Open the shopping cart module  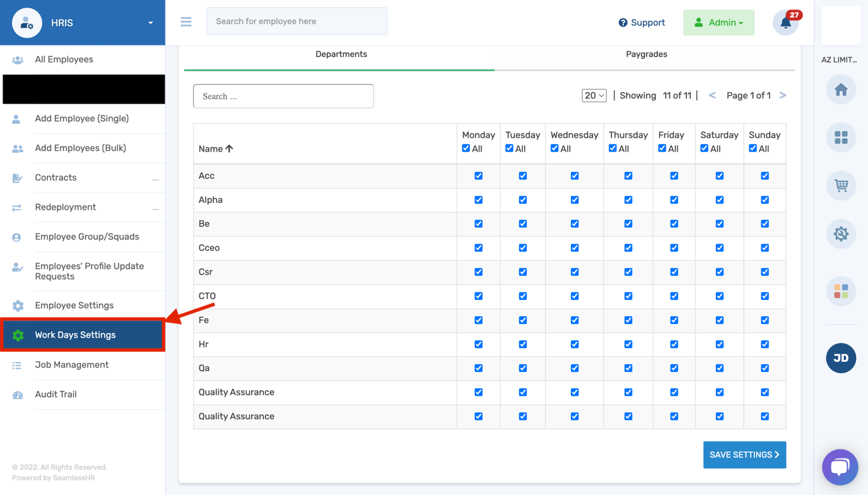(x=840, y=186)
